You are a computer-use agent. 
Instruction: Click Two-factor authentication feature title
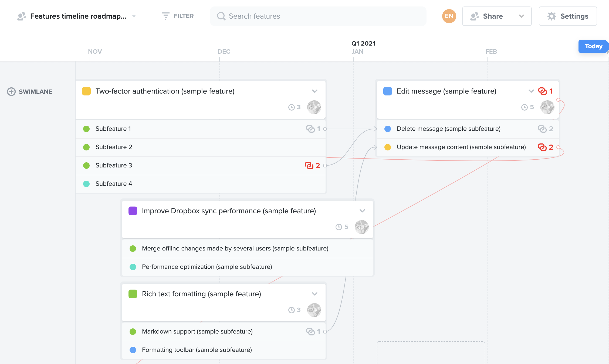click(165, 91)
